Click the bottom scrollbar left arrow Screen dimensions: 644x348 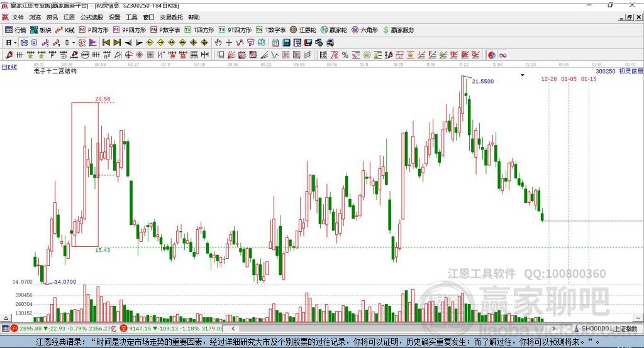tap(233, 329)
